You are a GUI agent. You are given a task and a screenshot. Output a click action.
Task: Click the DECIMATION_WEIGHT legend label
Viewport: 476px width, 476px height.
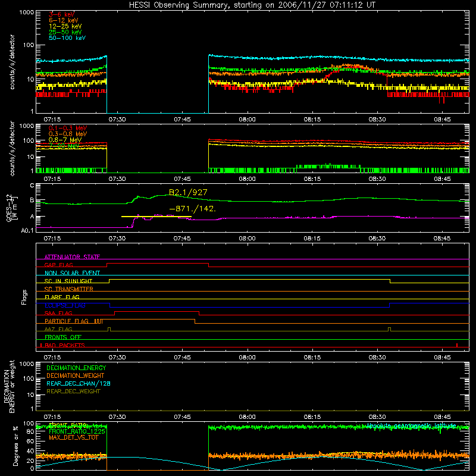pyautogui.click(x=76, y=375)
